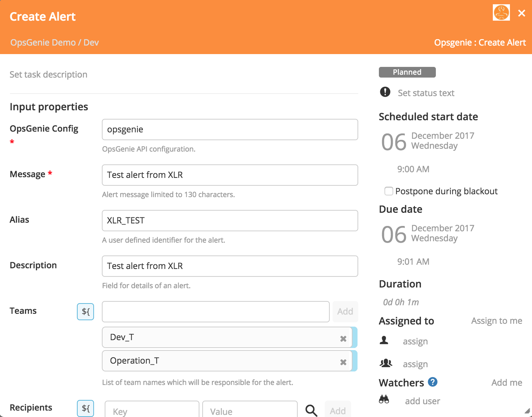Click the Add button for Teams

pos(345,312)
